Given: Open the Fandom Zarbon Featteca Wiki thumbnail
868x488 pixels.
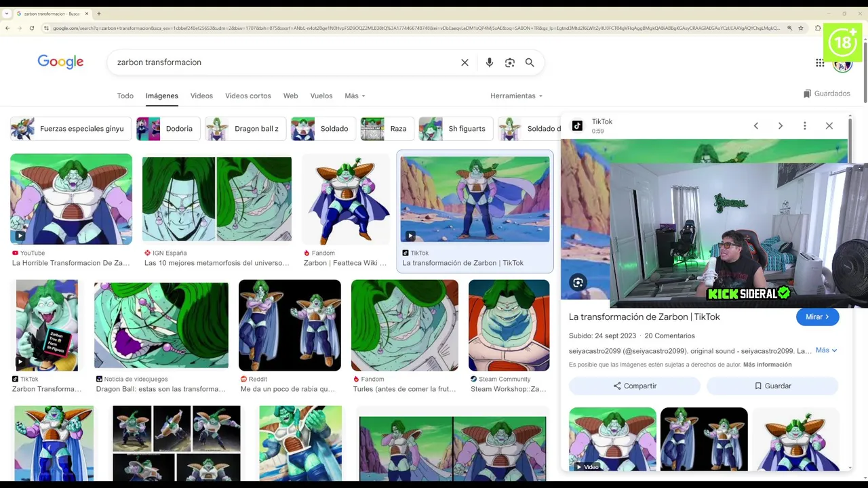Looking at the screenshot, I should (346, 199).
